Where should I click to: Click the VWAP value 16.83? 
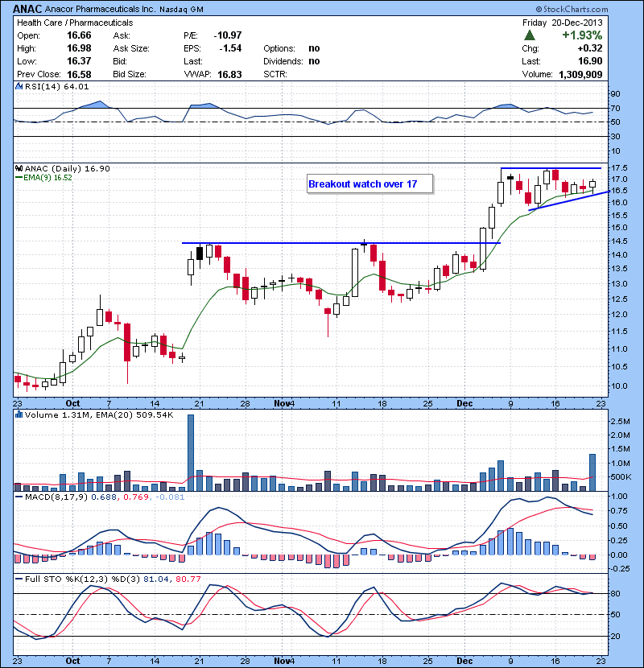point(229,74)
